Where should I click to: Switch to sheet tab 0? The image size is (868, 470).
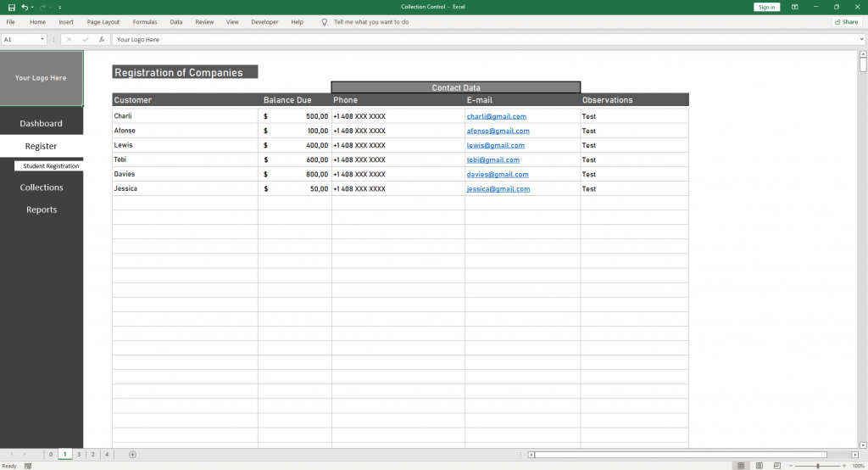click(50, 455)
